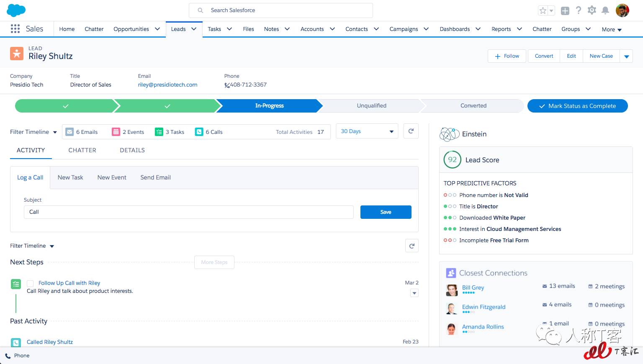The image size is (643, 364).
Task: Refresh the timeline next to Filter Timeline
Action: point(412,246)
